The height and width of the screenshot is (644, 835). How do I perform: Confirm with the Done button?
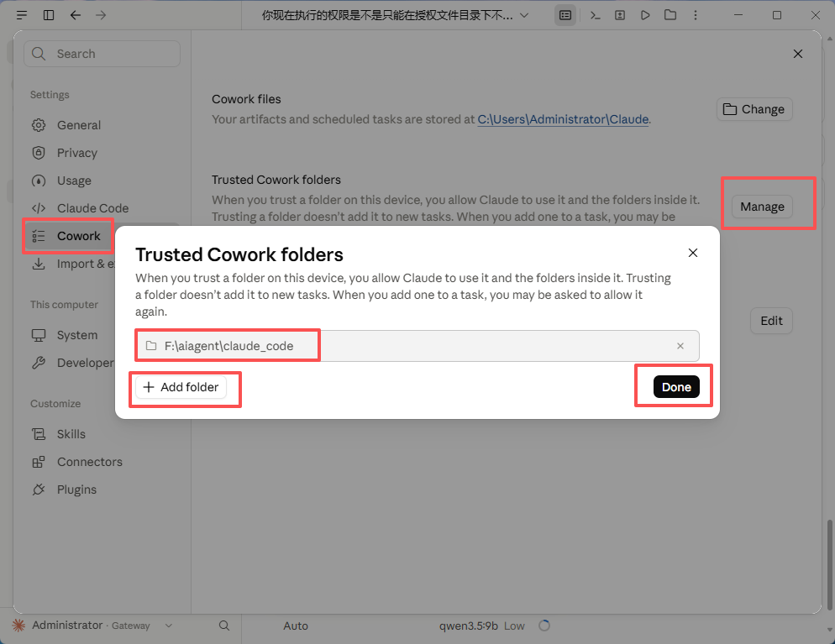[676, 387]
